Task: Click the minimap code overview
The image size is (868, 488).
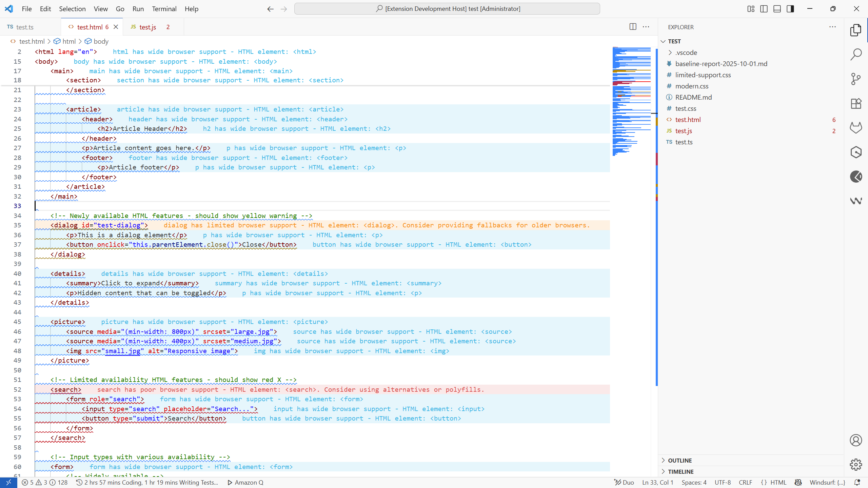Action: click(631, 102)
